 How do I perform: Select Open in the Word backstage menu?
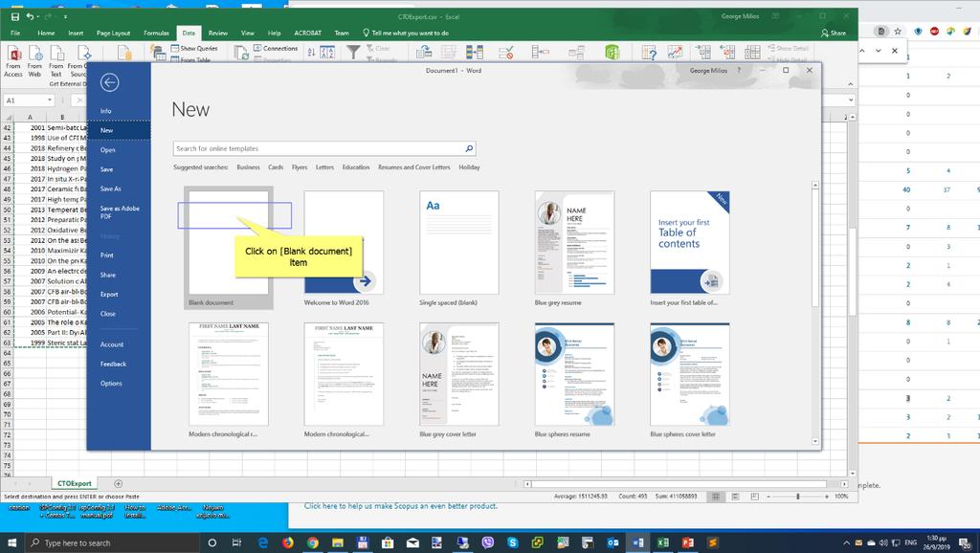tap(119, 150)
